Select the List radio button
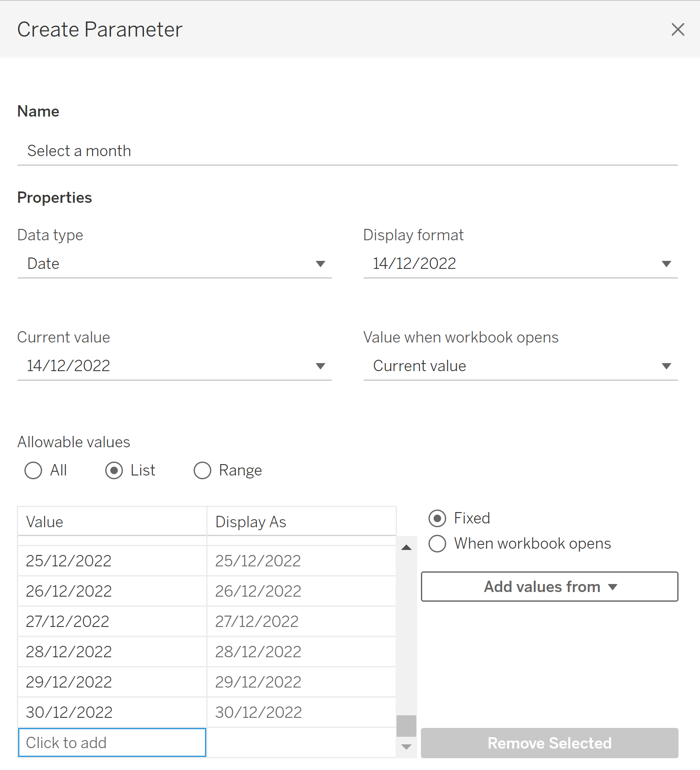 (x=114, y=470)
